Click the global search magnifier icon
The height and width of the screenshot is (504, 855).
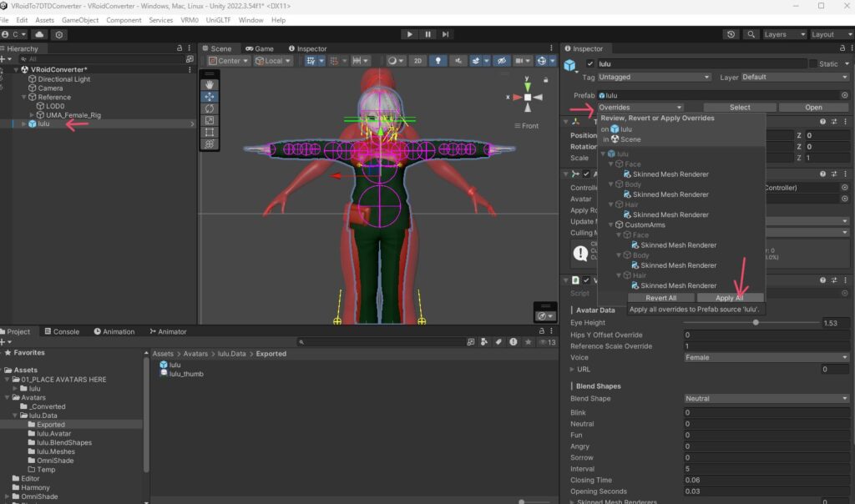click(x=751, y=34)
